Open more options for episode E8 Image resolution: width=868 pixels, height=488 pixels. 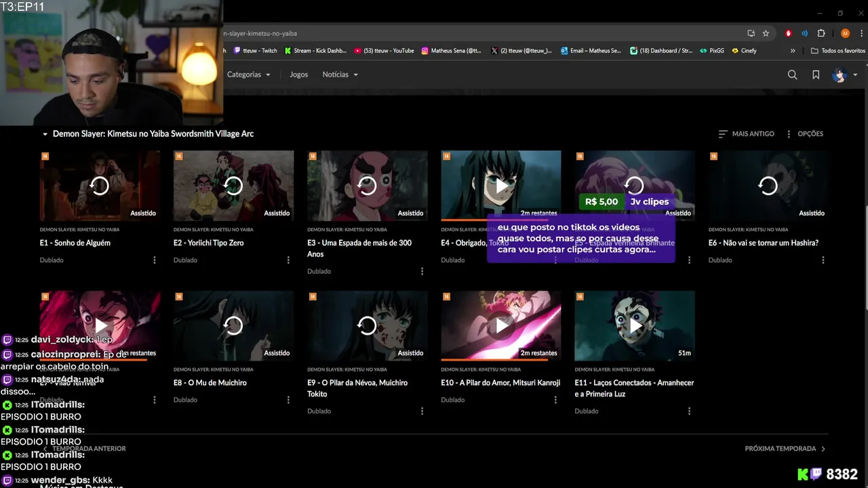(x=288, y=400)
